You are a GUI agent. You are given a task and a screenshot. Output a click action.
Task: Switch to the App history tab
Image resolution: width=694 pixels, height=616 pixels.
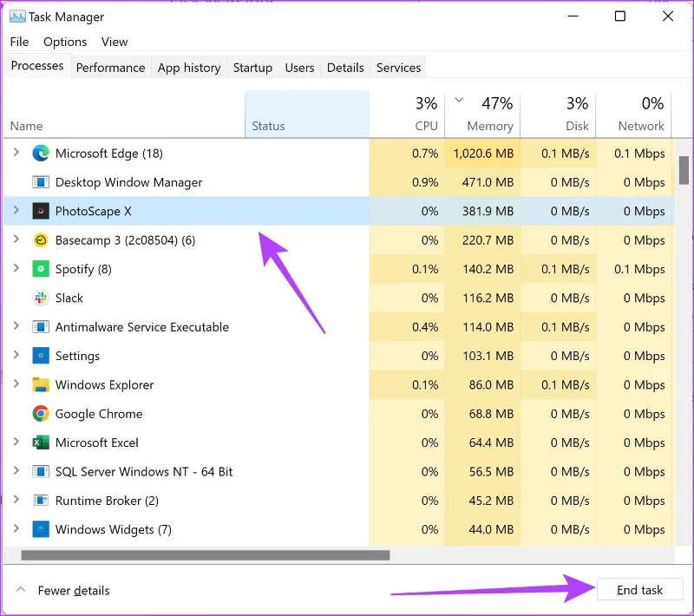pos(189,68)
